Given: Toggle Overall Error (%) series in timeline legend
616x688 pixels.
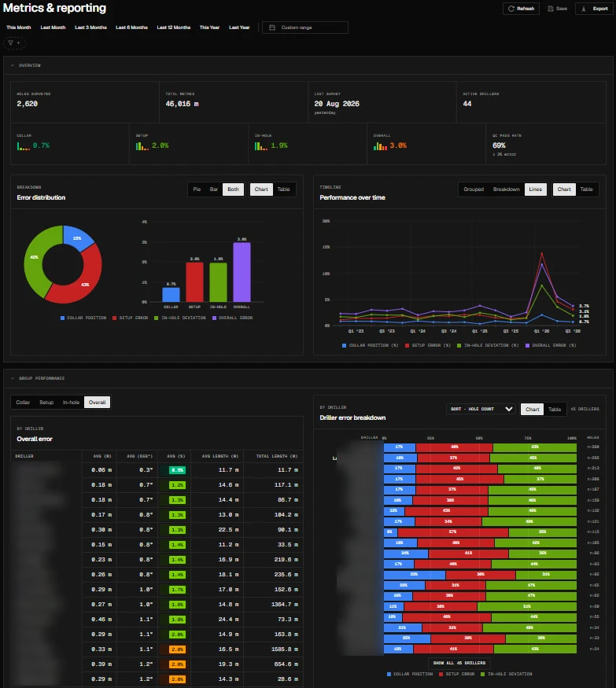Looking at the screenshot, I should 551,345.
